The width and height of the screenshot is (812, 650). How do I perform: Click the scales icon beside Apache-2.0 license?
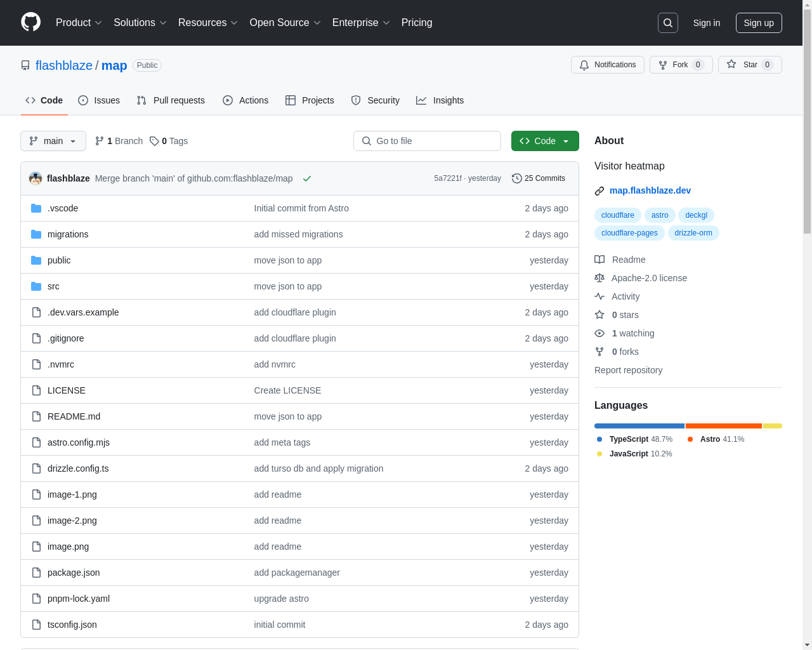tap(599, 278)
